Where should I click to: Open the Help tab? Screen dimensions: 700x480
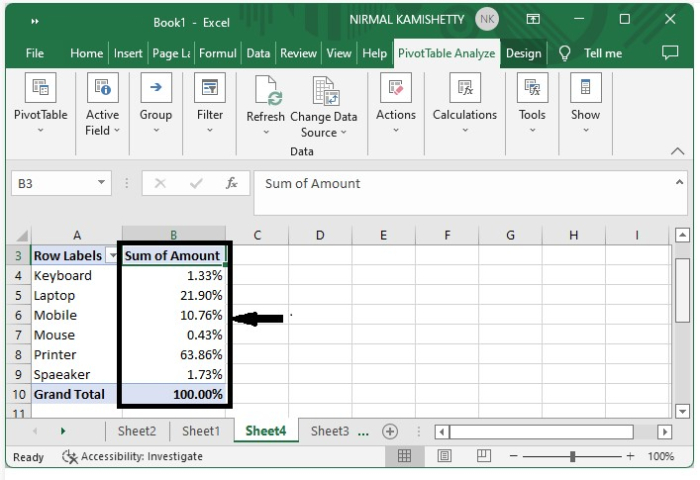point(374,53)
